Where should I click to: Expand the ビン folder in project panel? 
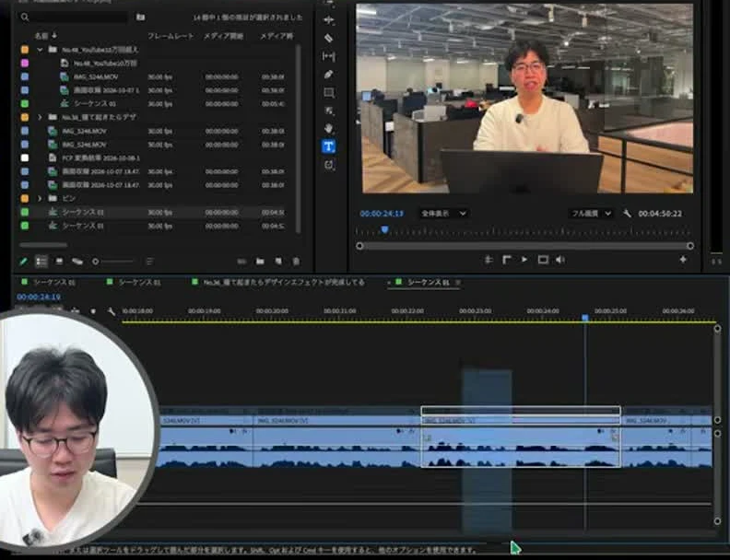(40, 199)
